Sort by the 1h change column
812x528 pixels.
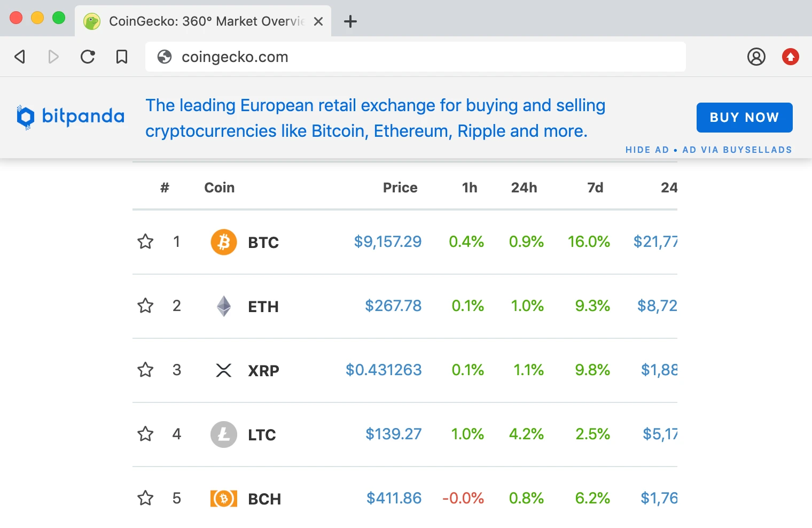pyautogui.click(x=470, y=188)
